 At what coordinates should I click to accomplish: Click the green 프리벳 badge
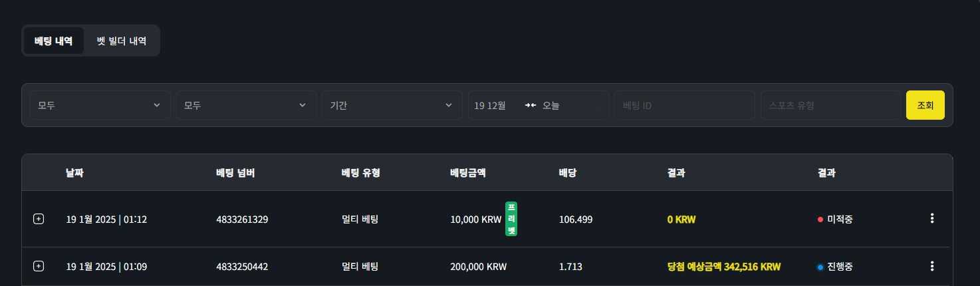click(511, 219)
